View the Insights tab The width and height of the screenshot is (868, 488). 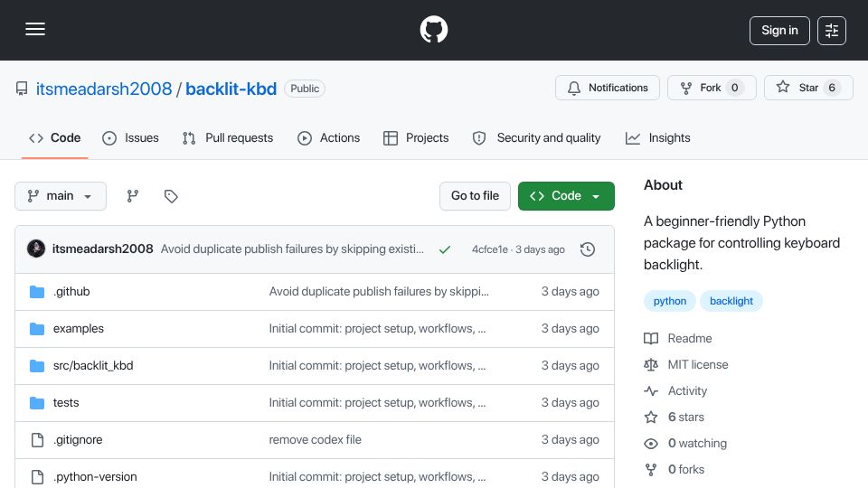point(657,137)
